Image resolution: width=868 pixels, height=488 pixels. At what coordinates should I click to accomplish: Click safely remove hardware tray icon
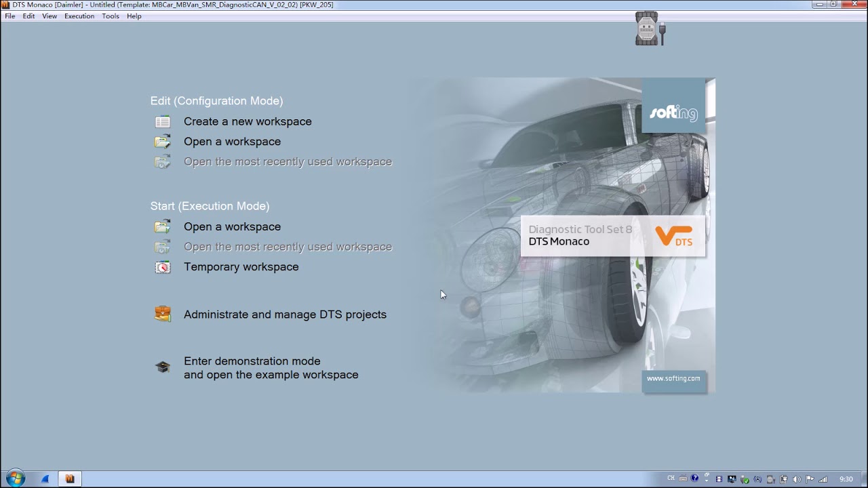click(745, 479)
